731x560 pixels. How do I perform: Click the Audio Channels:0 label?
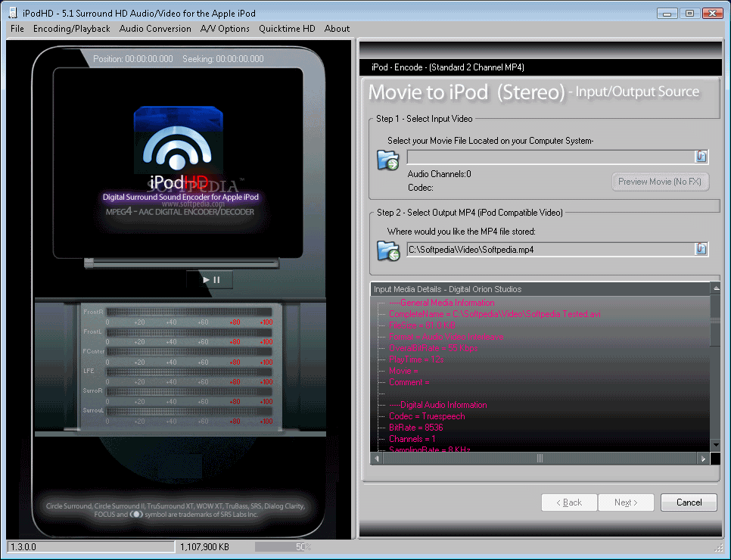click(439, 174)
